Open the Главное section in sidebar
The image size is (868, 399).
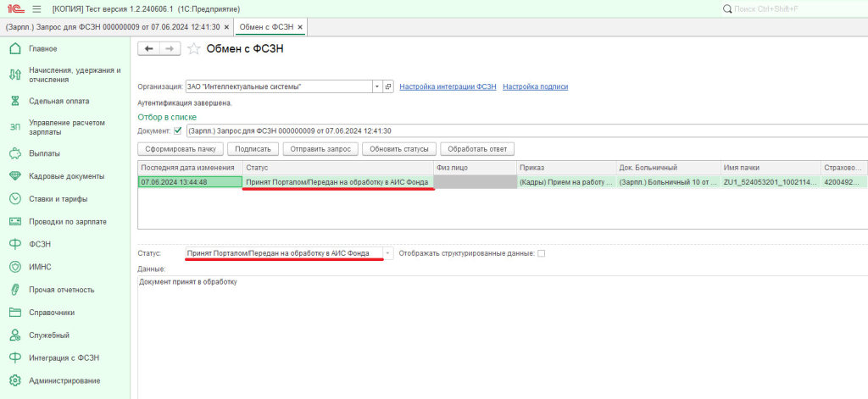point(42,49)
